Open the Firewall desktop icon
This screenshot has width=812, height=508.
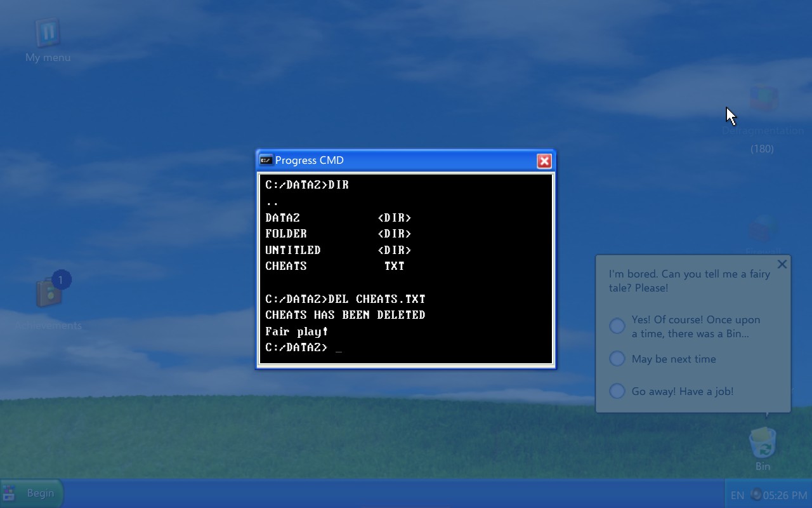coord(763,230)
